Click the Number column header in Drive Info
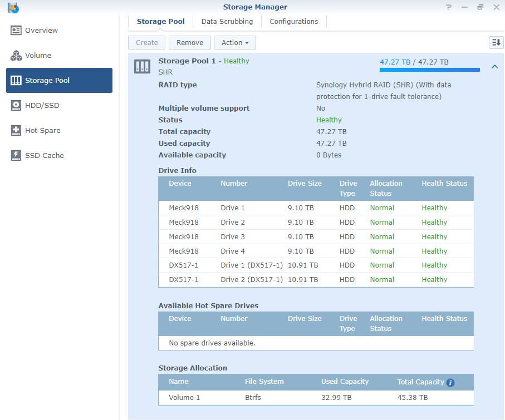Image resolution: width=505 pixels, height=420 pixels. (234, 184)
